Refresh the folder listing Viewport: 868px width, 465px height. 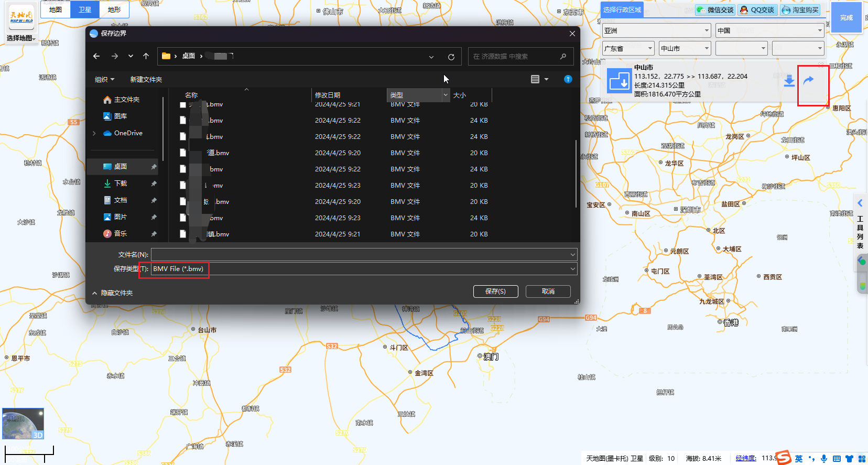451,57
